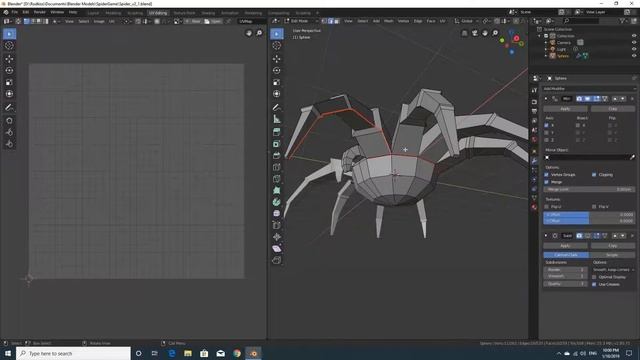Click the zoom magnifier in 3D viewport
This screenshot has height=360, width=640.
[x=496, y=33]
